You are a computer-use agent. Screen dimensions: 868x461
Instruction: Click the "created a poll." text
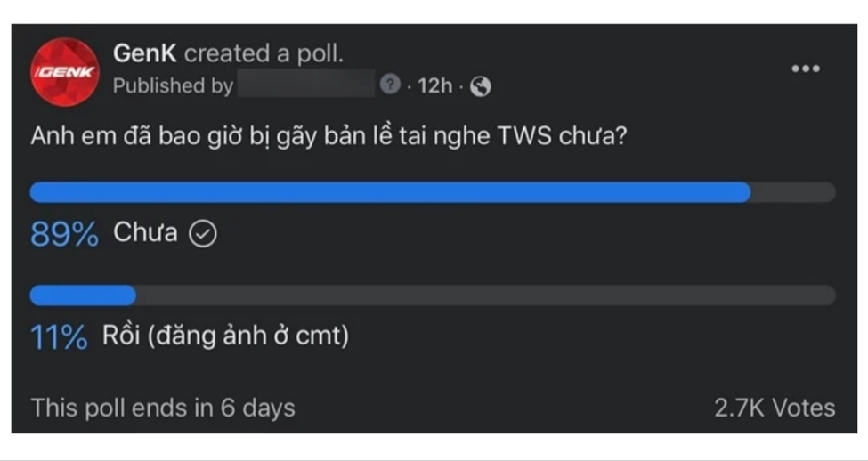264,53
